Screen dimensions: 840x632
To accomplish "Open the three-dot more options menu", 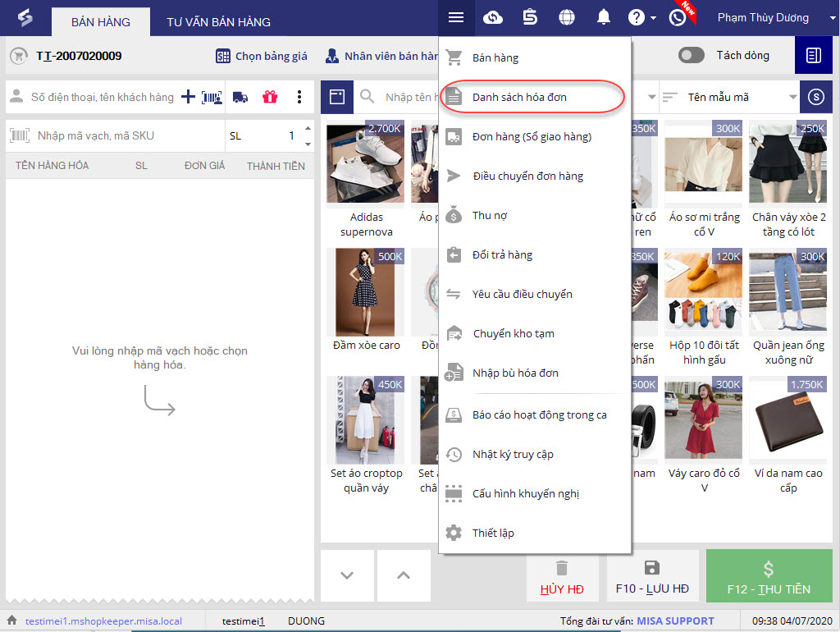I will 299,97.
